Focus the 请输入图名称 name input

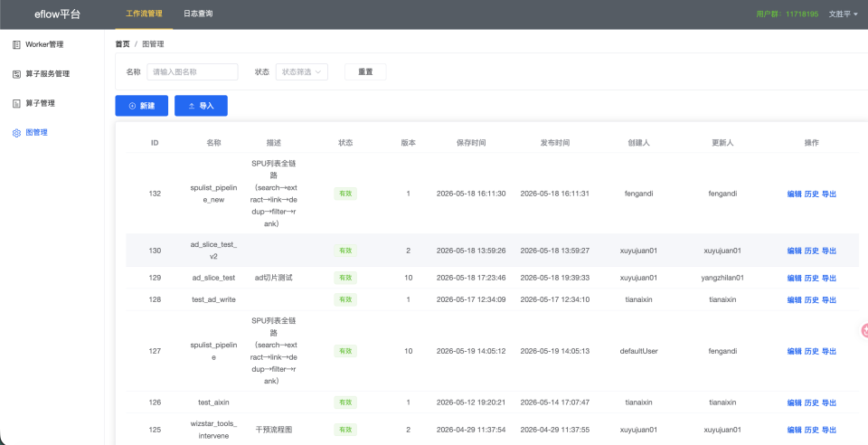coord(192,72)
